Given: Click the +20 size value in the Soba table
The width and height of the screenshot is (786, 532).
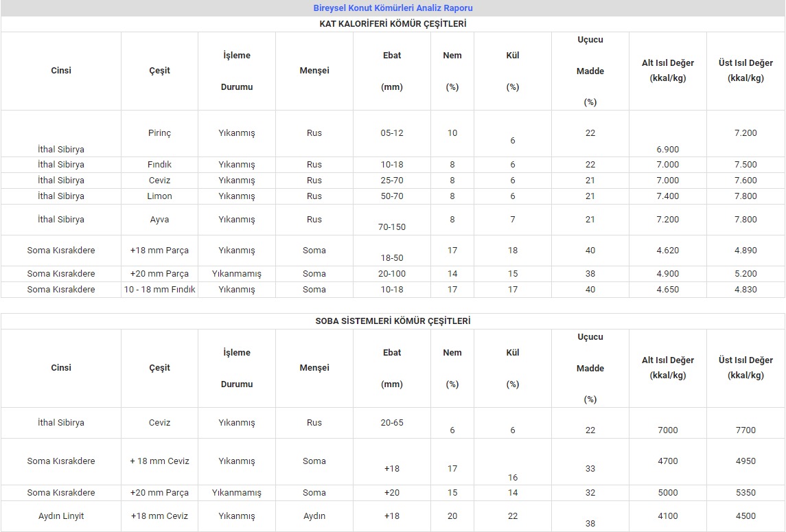Looking at the screenshot, I should 392,492.
